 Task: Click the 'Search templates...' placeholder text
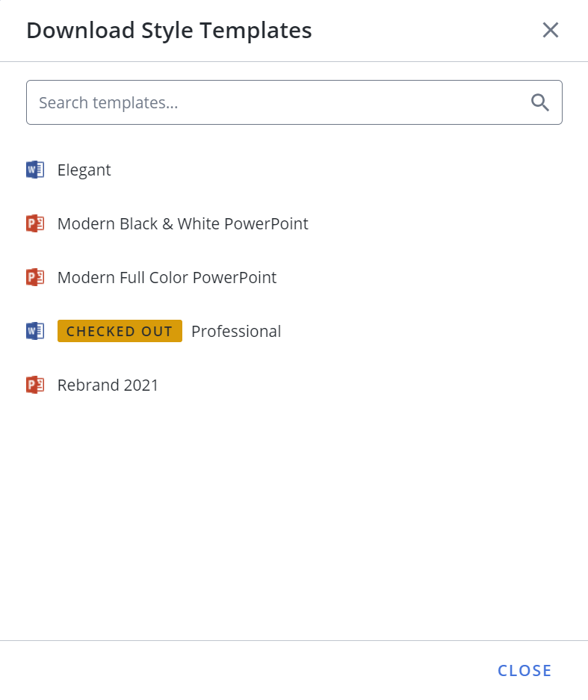click(108, 102)
